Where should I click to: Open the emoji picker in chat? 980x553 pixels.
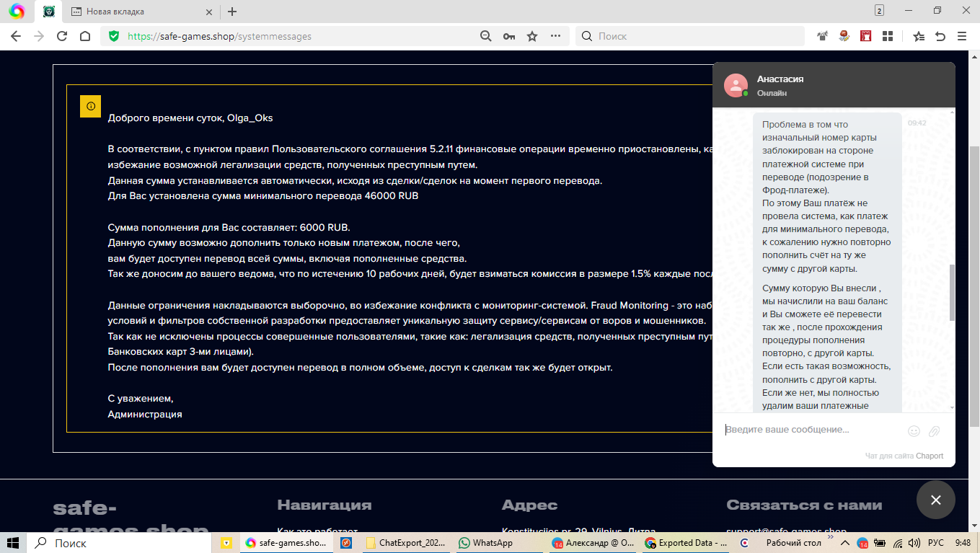tap(914, 430)
